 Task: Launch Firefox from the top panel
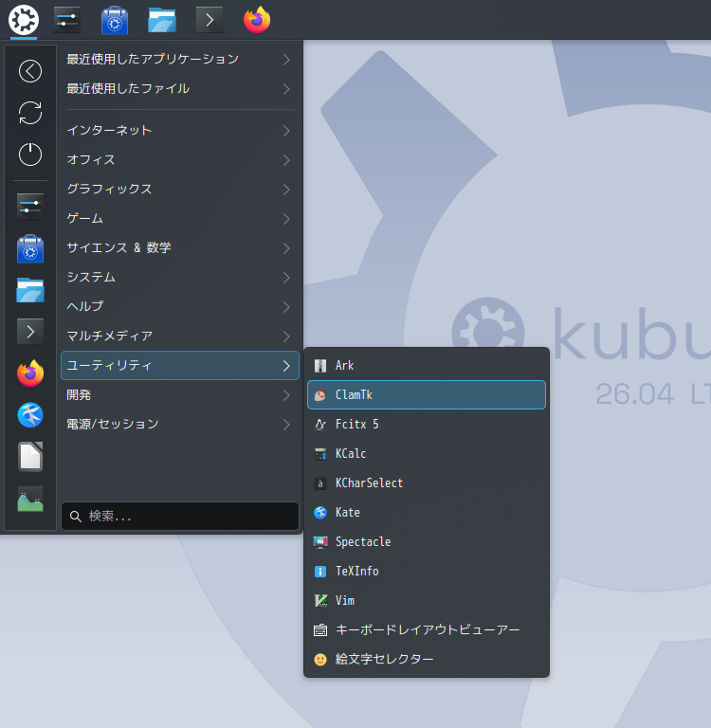tap(257, 20)
